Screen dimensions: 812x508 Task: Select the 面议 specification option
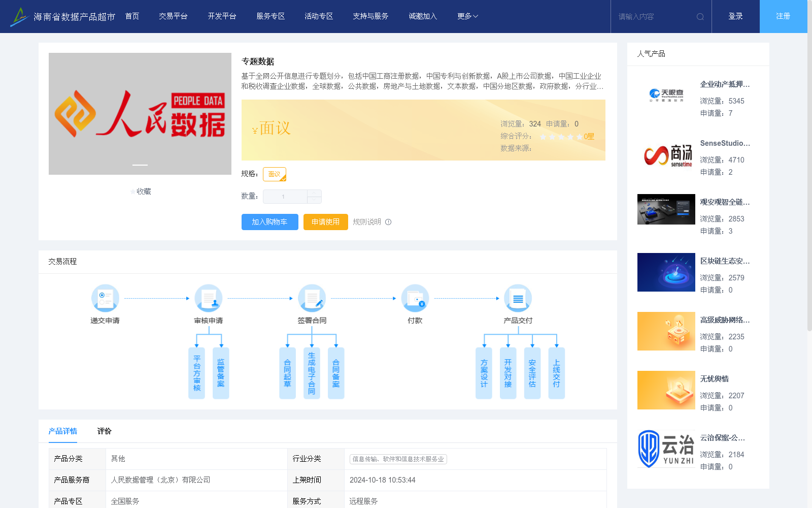275,174
